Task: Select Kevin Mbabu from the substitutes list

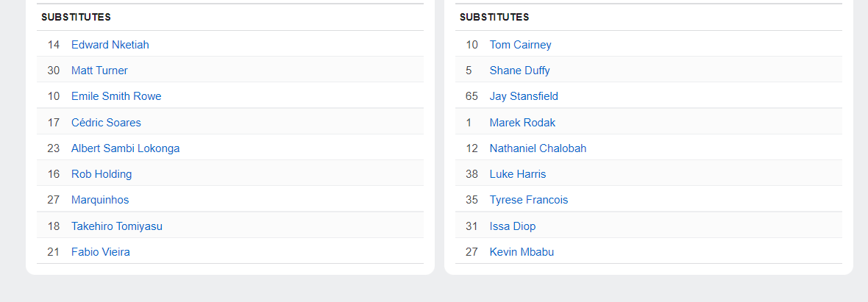Action: point(522,252)
